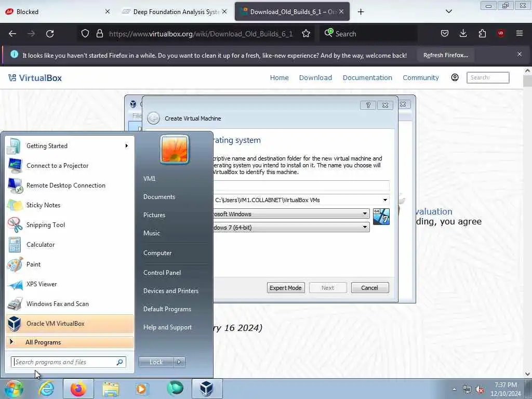This screenshot has height=399, width=532.
Task: Open the Firefox extensions menu
Action: 482,33
